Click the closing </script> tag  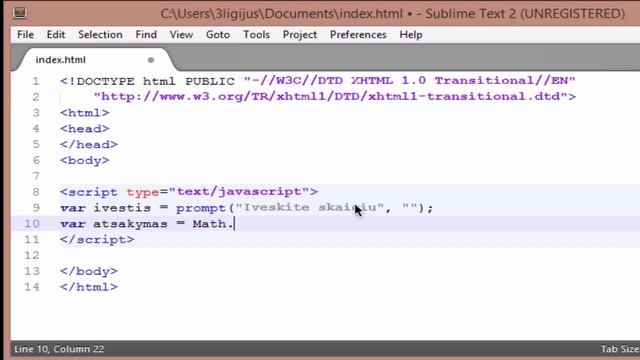[97, 240]
